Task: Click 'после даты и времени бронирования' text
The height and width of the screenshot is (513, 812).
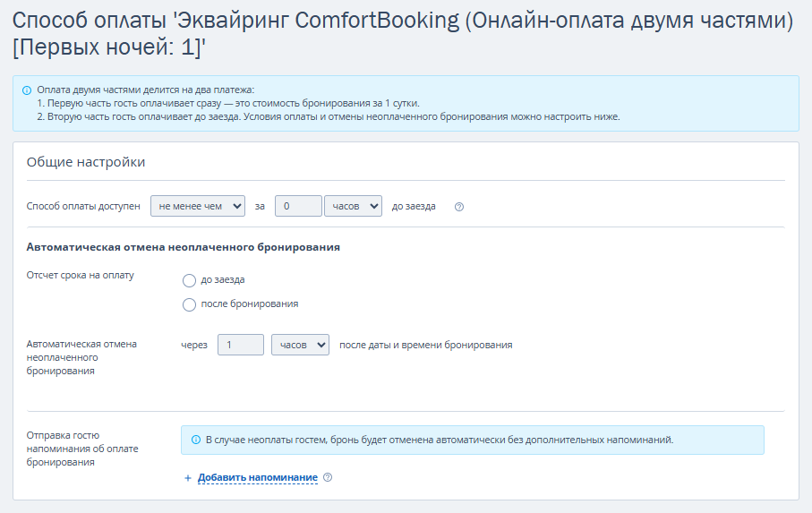Action: 425,345
